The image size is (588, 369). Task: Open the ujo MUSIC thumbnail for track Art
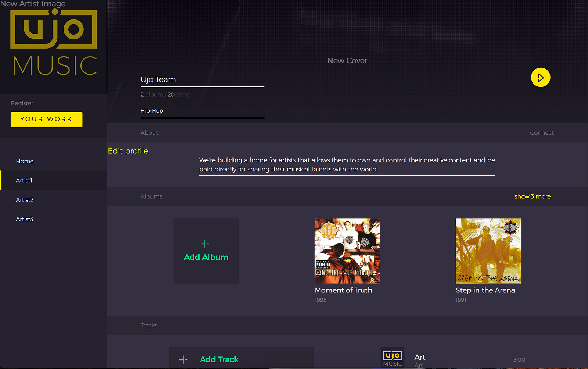[x=392, y=358]
